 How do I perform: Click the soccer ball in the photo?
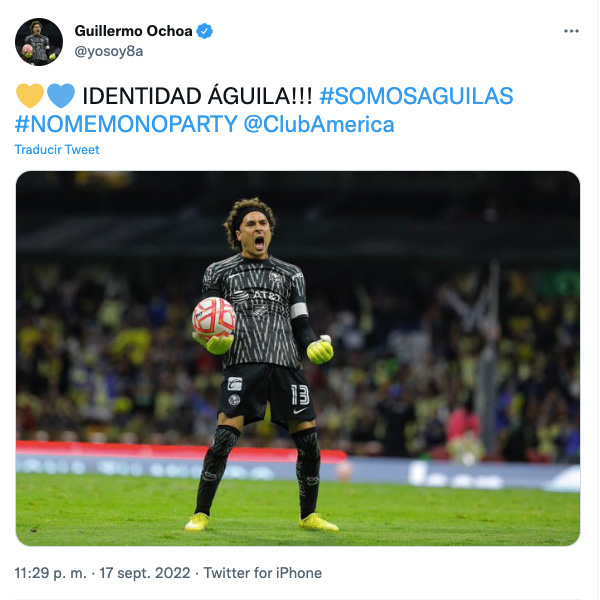click(x=214, y=318)
